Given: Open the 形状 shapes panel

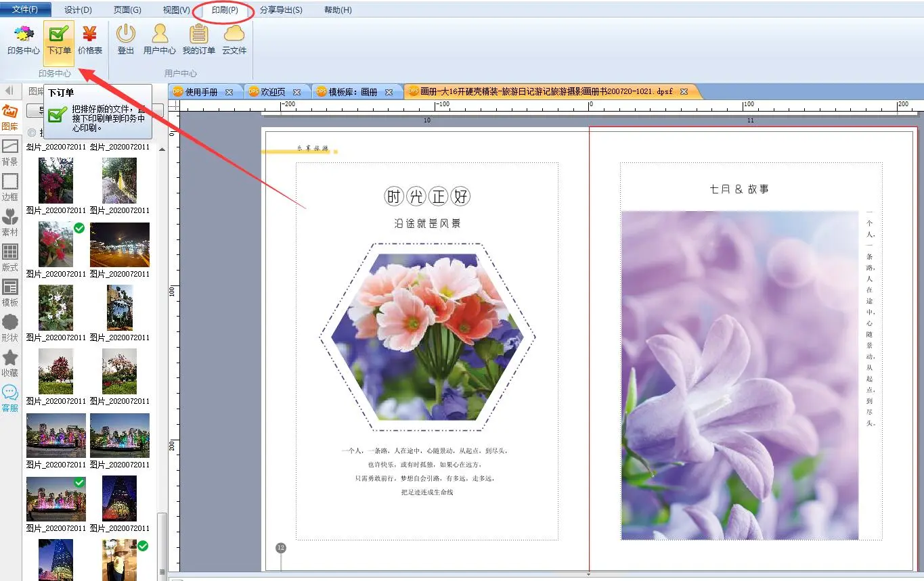Looking at the screenshot, I should point(10,328).
